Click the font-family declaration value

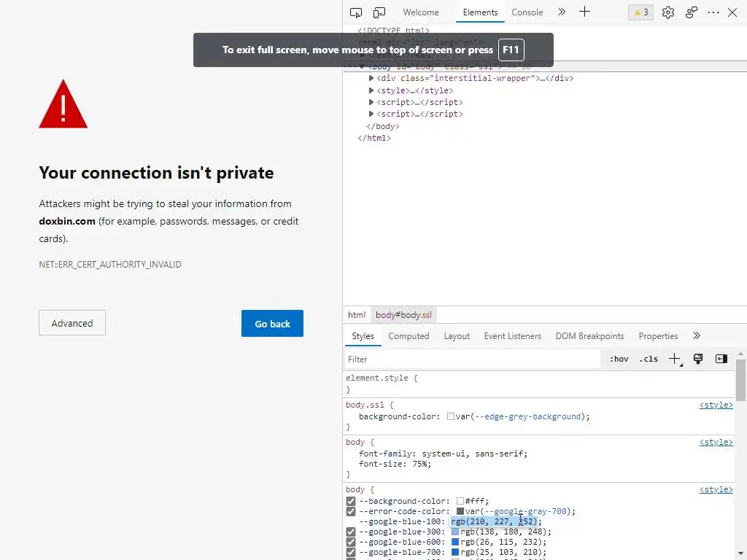[x=474, y=454]
